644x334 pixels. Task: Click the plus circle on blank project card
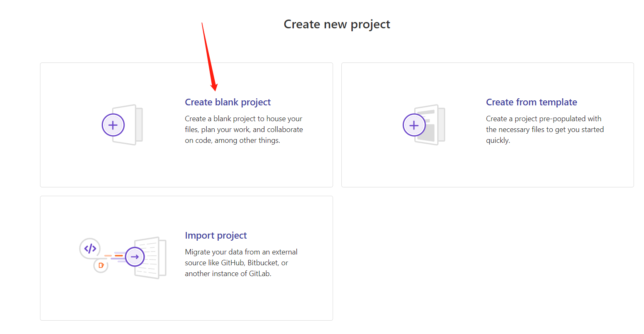pos(113,125)
